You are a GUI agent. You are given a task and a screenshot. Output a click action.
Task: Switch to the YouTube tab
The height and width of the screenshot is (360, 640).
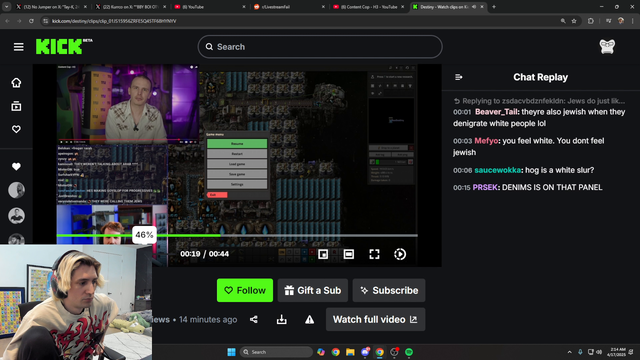tap(210, 7)
